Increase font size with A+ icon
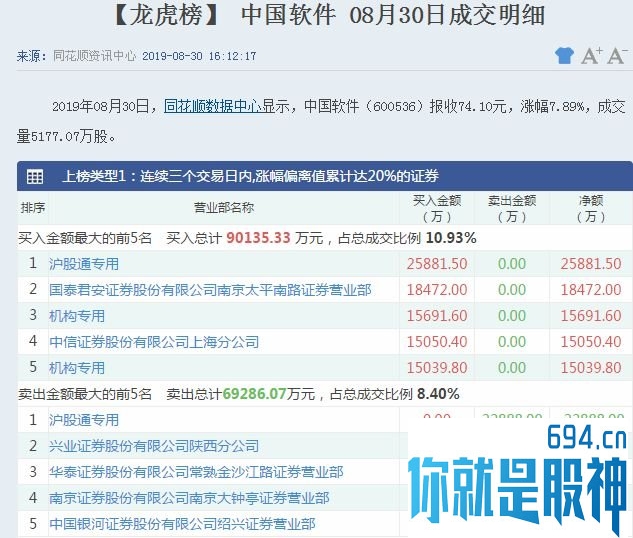 (x=592, y=55)
